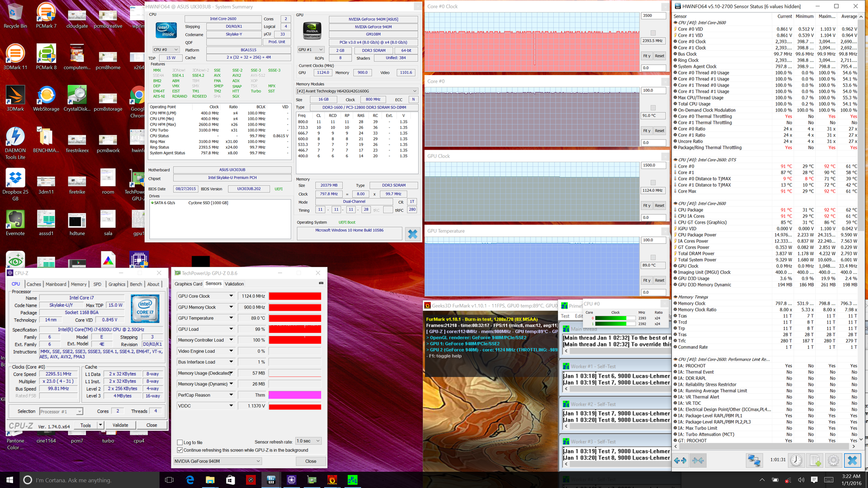This screenshot has height=488, width=868.
Task: Click the 3500 maximum field in Core #0 Clock graph
Action: [654, 16]
